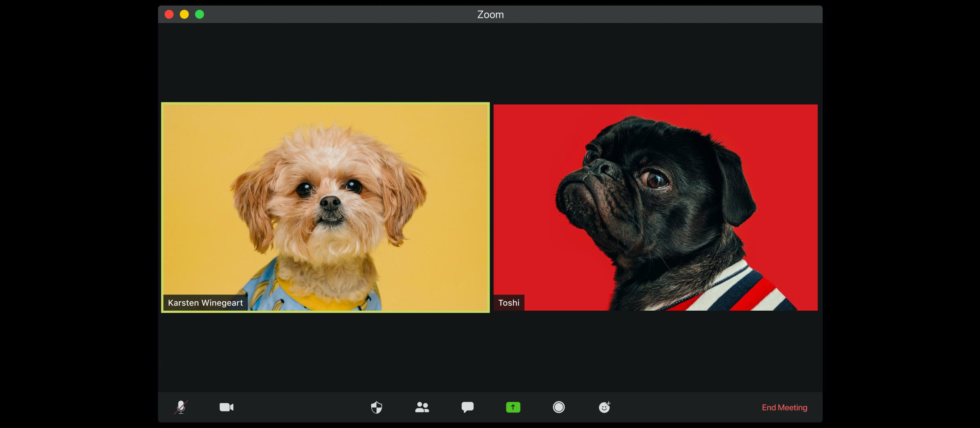Click End Meeting
This screenshot has width=980, height=428.
(x=784, y=407)
